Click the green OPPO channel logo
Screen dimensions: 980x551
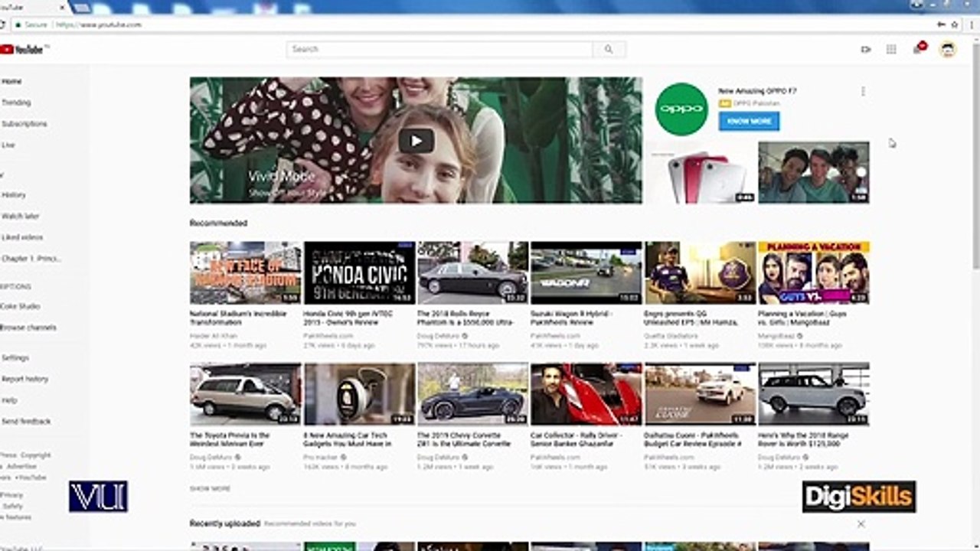[x=681, y=109]
